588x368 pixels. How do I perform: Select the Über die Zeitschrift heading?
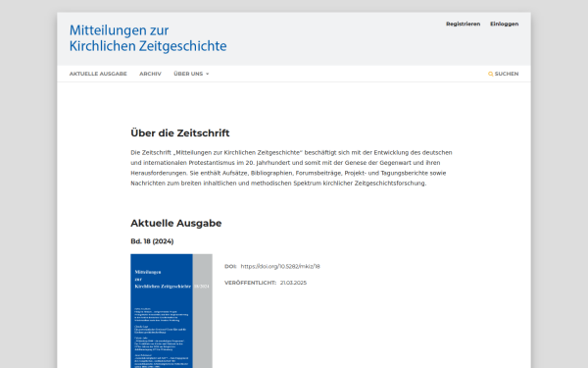[180, 132]
